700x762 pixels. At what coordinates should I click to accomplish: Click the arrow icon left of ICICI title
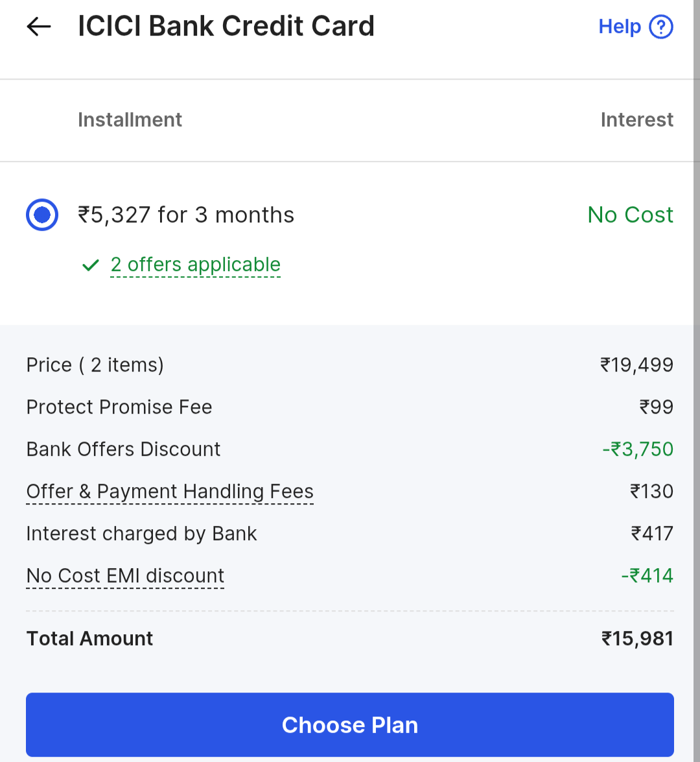tap(38, 26)
